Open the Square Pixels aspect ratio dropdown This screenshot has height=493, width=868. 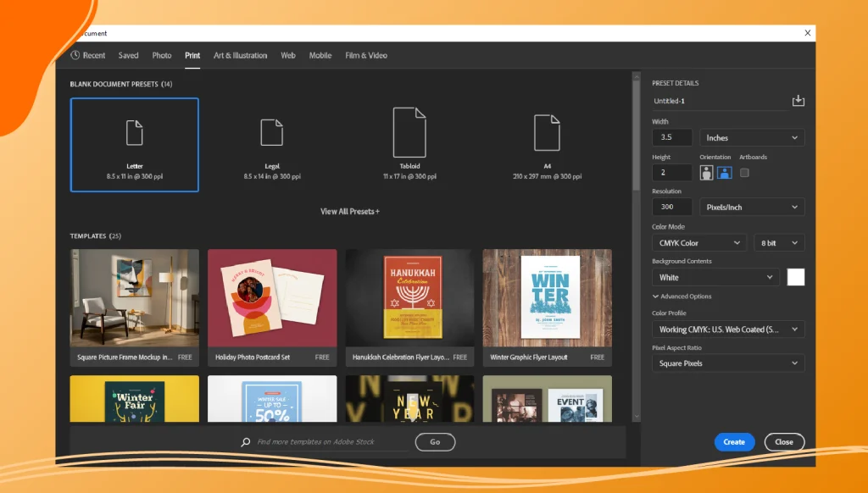[x=728, y=363]
